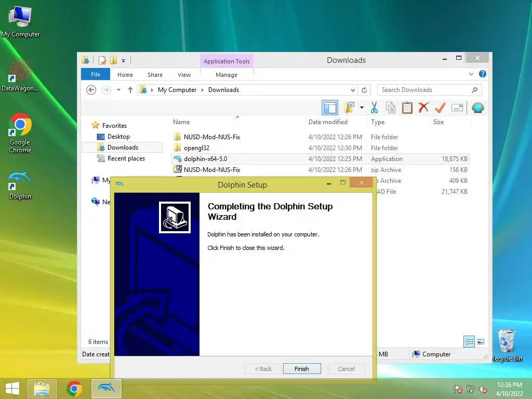Click My Computer in the address breadcrumb
The width and height of the screenshot is (532, 399).
click(177, 90)
